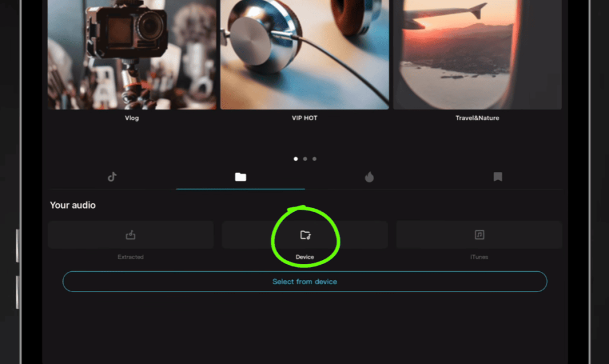Click the Your audio heading
Screen dimensions: 609x364
coord(73,205)
